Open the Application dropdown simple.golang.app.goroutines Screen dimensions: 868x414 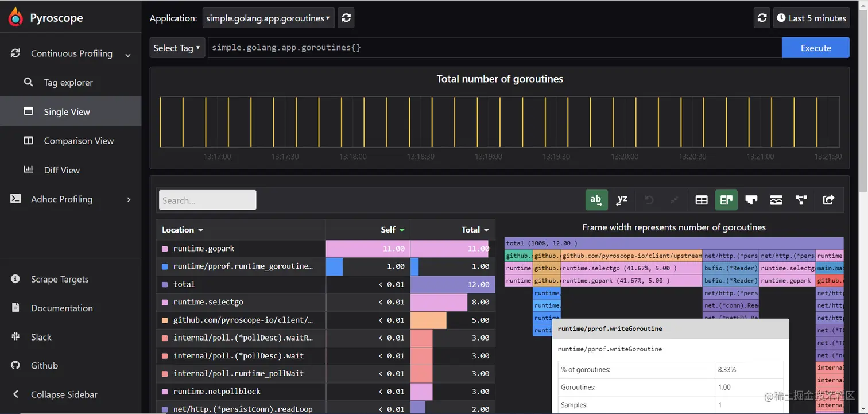[x=268, y=18]
